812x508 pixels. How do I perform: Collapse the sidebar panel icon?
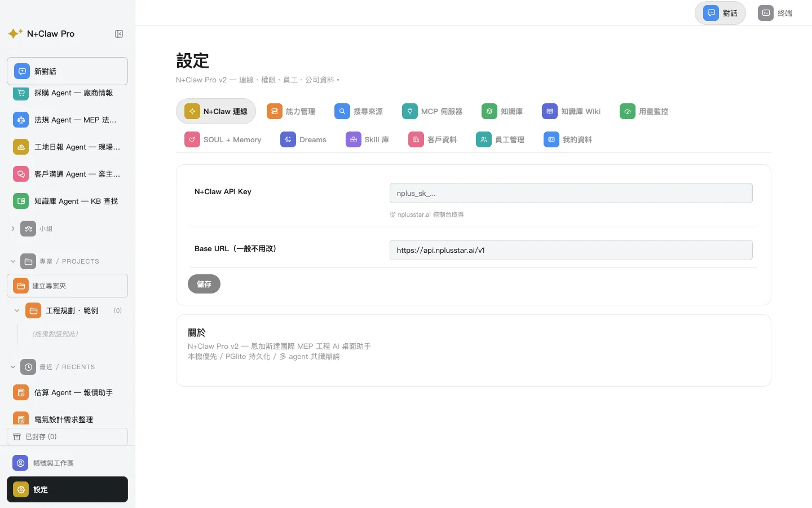119,34
